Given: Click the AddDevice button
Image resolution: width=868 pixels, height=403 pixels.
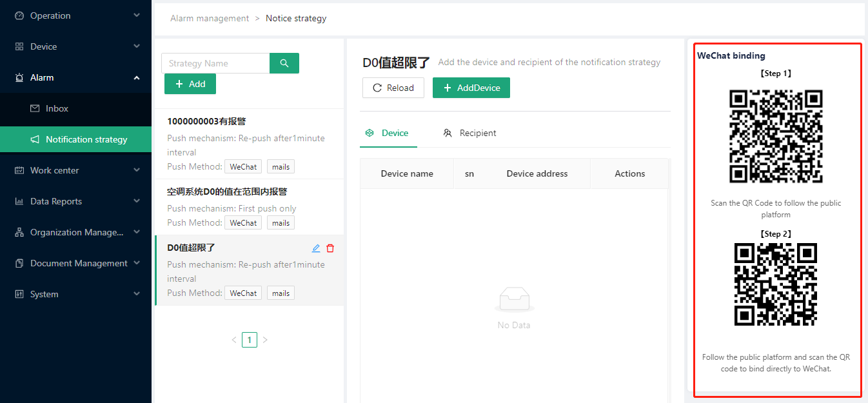Looking at the screenshot, I should tap(471, 88).
